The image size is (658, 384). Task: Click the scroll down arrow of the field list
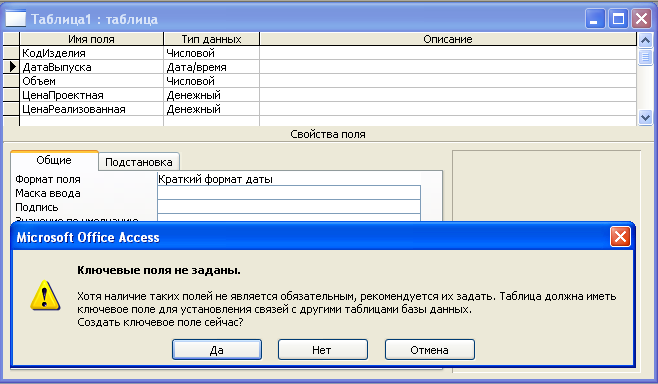coord(645,118)
